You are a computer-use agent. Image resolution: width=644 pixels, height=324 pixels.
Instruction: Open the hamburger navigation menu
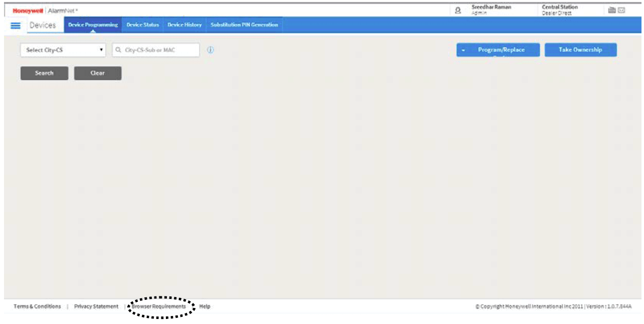pyautogui.click(x=16, y=26)
